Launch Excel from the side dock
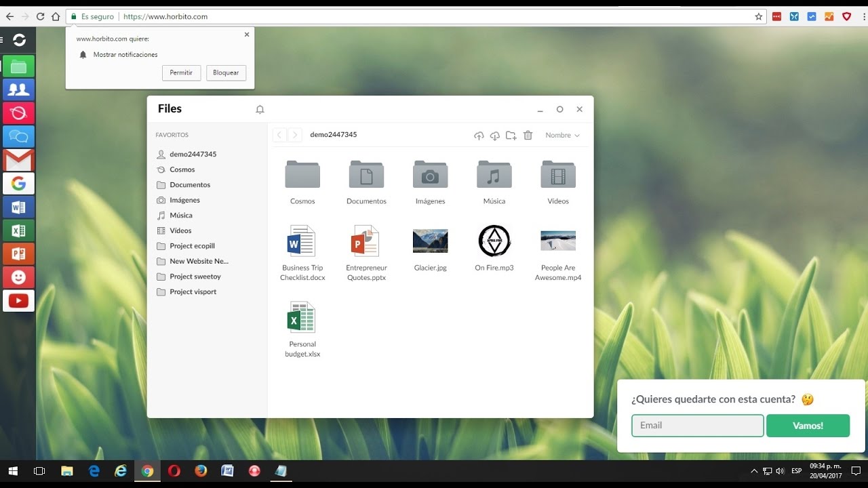This screenshot has height=488, width=868. pyautogui.click(x=18, y=230)
